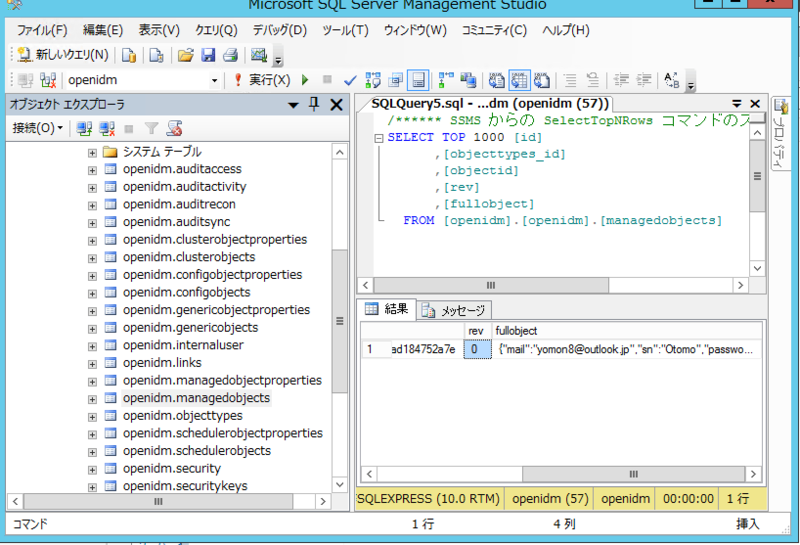Click Specify Template Parameter Values icon
Image resolution: width=800 pixels, height=545 pixels.
[671, 80]
